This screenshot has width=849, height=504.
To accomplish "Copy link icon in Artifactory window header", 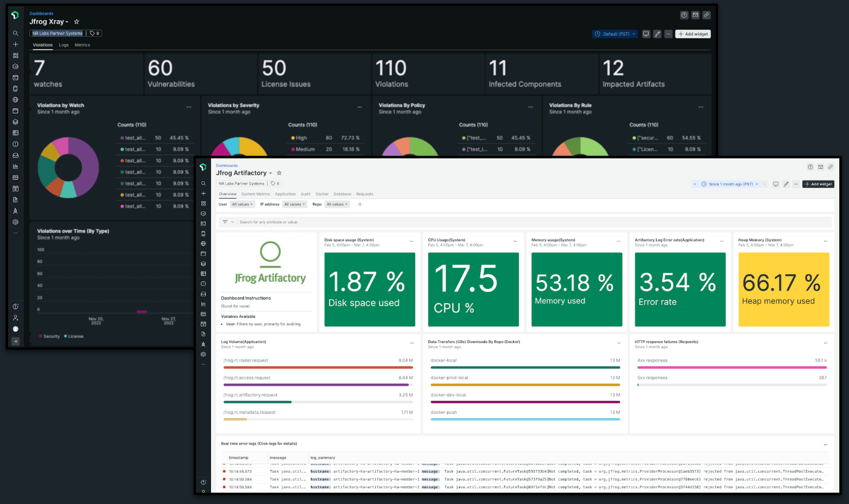I will point(831,167).
